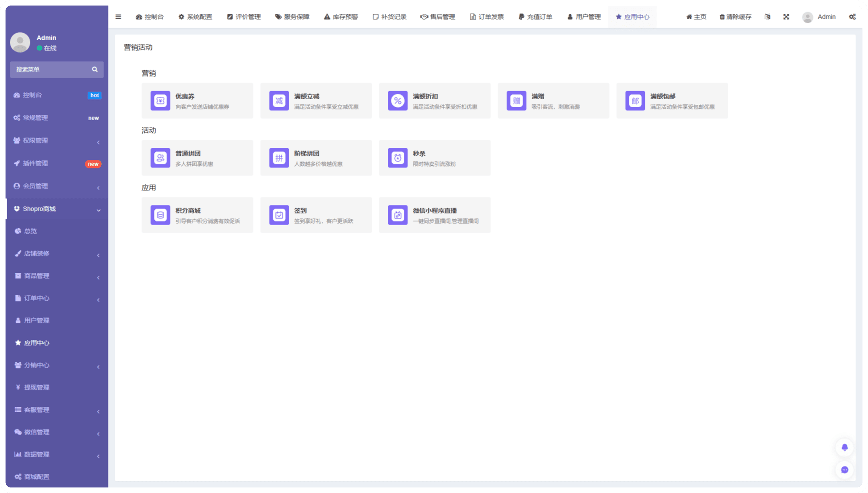Click the hamburger sidebar toggle icon
This screenshot has height=493, width=868.
(x=118, y=17)
